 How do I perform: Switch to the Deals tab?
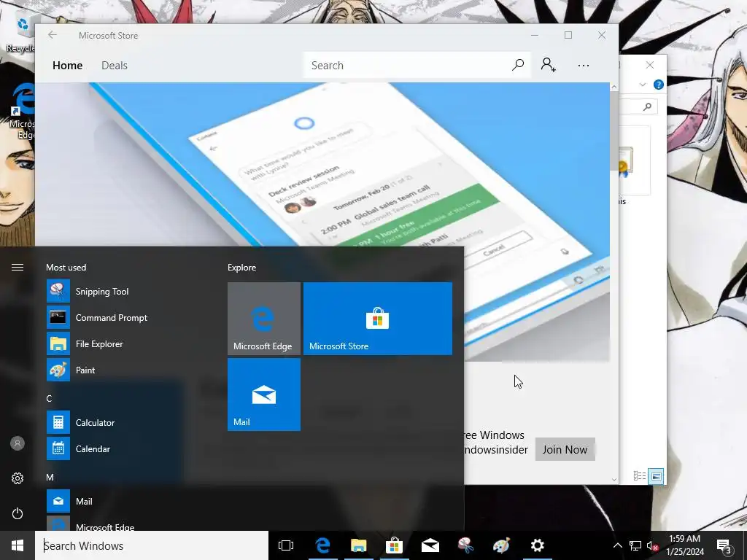(115, 65)
